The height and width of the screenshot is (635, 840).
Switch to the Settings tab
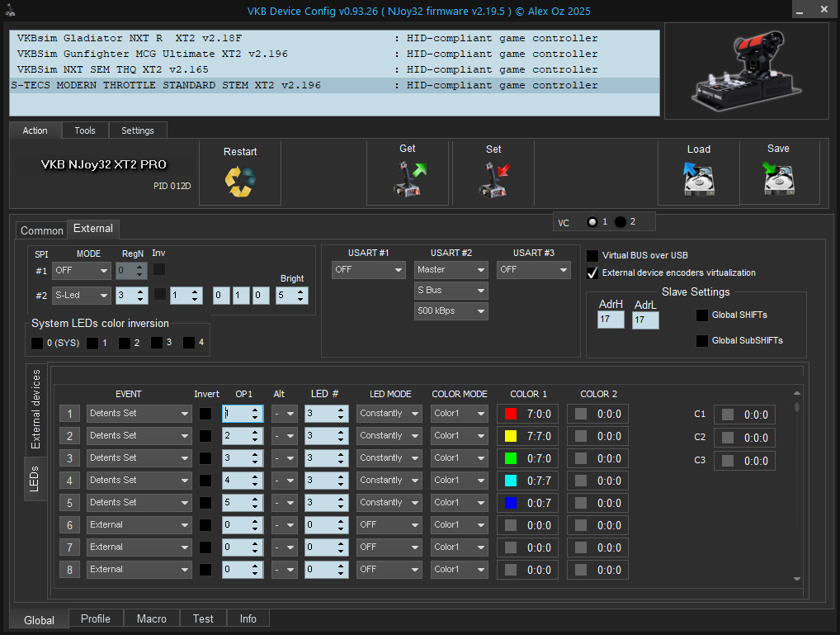click(x=138, y=130)
